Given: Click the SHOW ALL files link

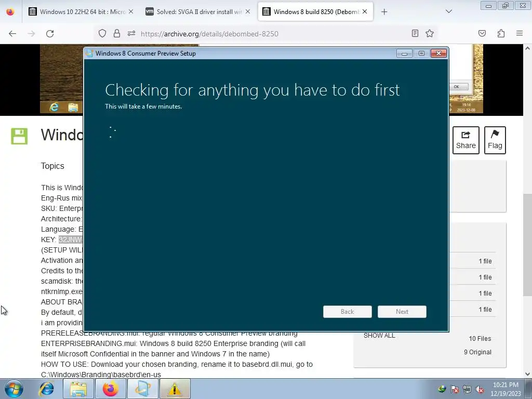Looking at the screenshot, I should 379,336.
